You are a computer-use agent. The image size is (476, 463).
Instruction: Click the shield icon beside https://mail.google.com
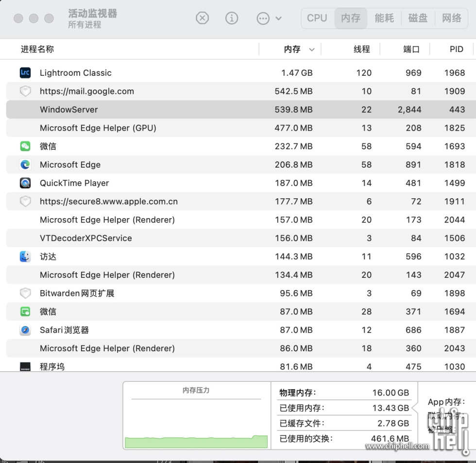[25, 91]
